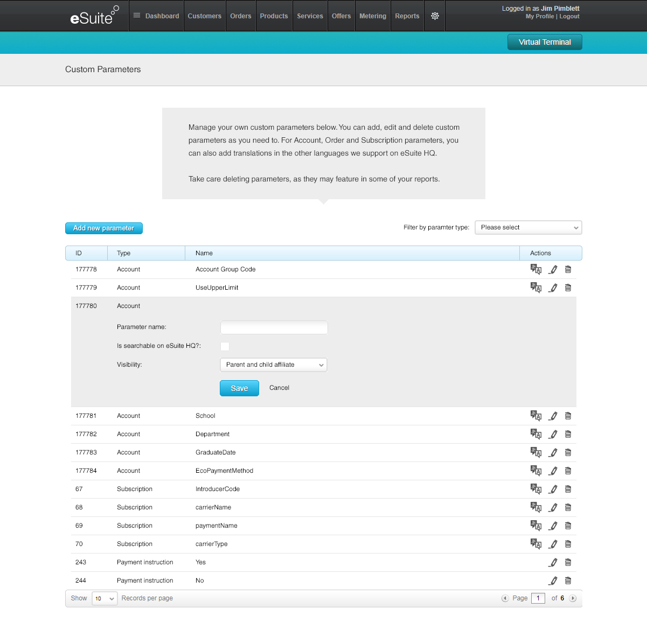The width and height of the screenshot is (647, 644).
Task: Expand the Visibility dropdown
Action: pos(274,365)
